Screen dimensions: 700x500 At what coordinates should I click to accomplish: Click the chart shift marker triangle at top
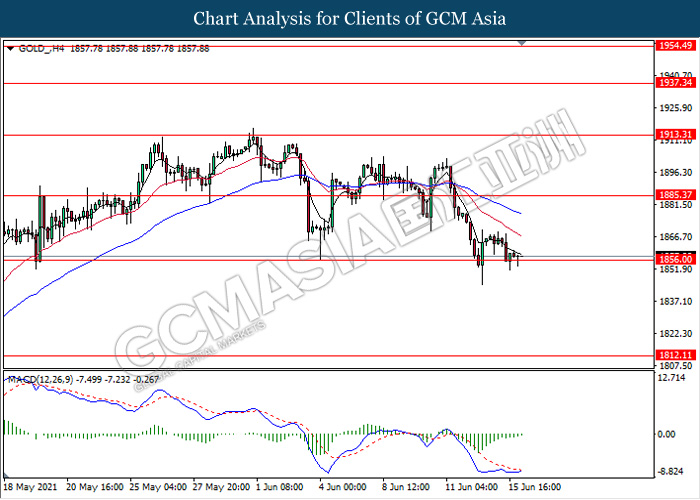tap(521, 43)
